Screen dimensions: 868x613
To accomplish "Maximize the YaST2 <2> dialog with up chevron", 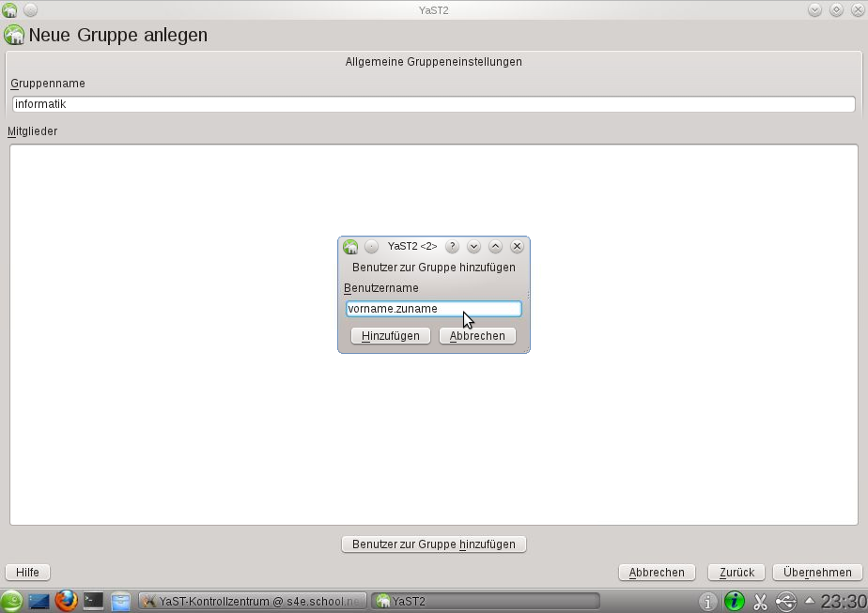I will click(x=495, y=246).
